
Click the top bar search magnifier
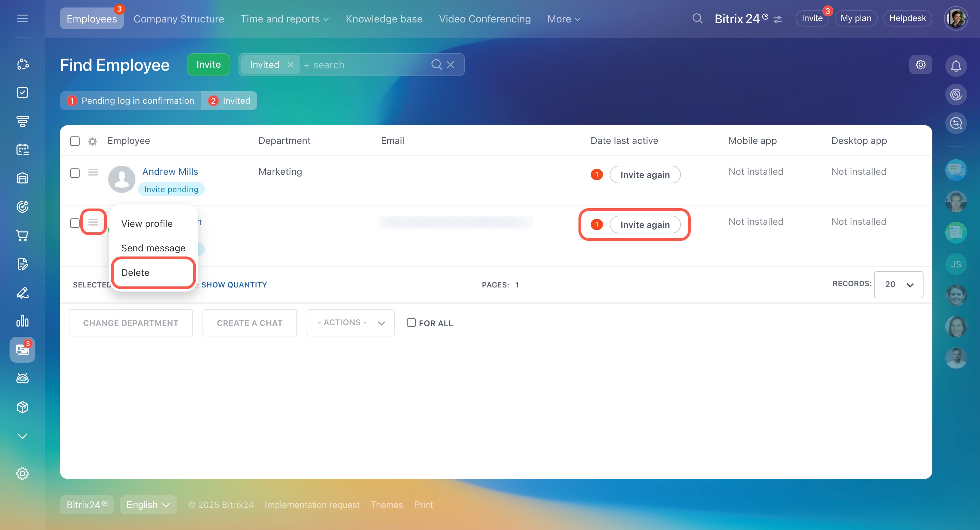697,18
